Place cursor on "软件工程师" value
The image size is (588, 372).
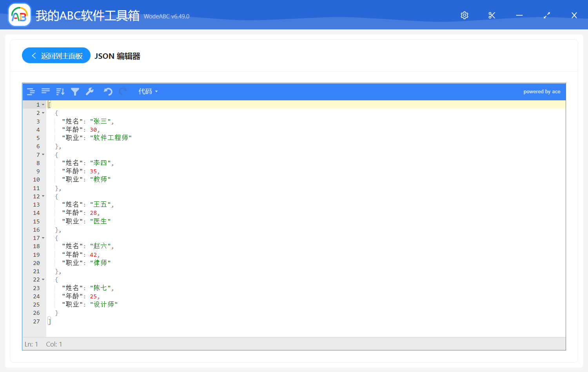tap(111, 138)
